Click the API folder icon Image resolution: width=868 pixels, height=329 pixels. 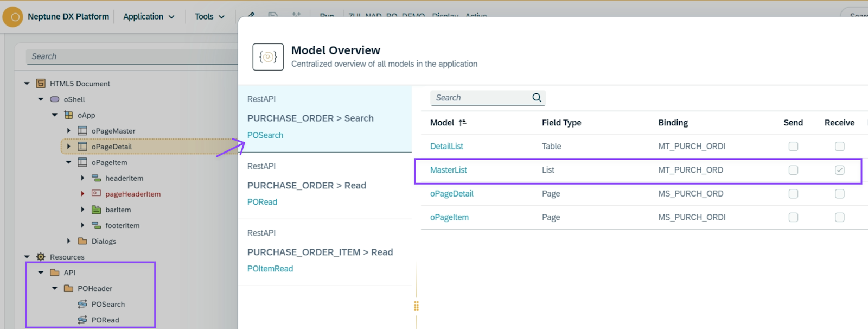click(55, 273)
